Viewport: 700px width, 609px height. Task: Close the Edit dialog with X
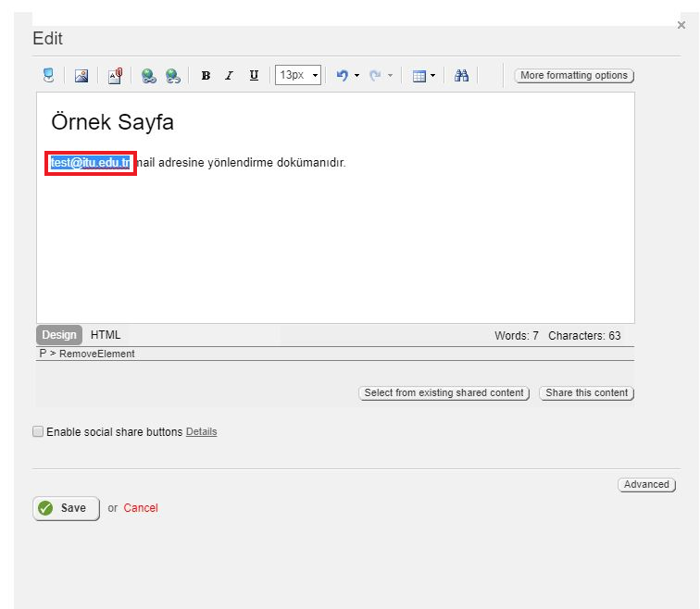click(x=681, y=25)
